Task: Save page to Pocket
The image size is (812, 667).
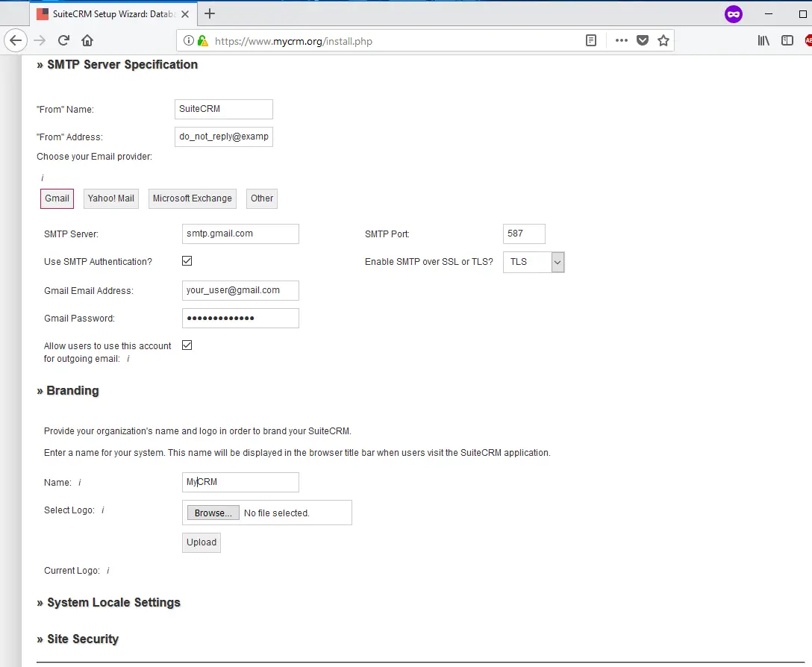Action: 643,40
